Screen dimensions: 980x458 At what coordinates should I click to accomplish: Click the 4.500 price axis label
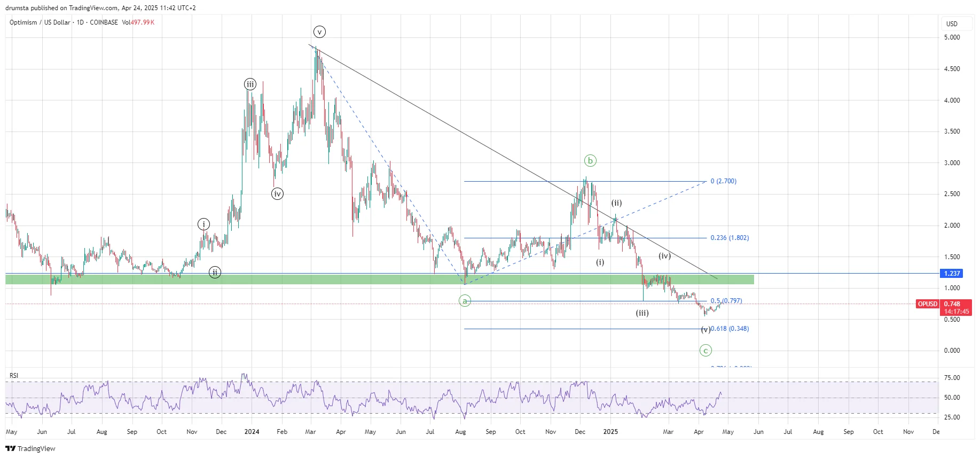[952, 69]
